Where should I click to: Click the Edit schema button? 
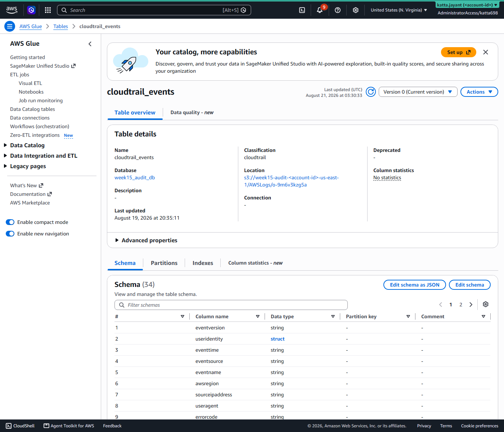(x=470, y=285)
